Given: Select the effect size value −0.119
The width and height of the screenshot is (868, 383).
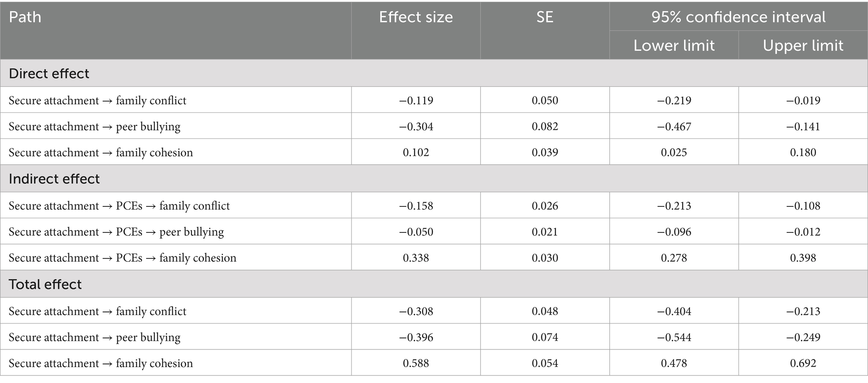Looking at the screenshot, I should pyautogui.click(x=416, y=100).
